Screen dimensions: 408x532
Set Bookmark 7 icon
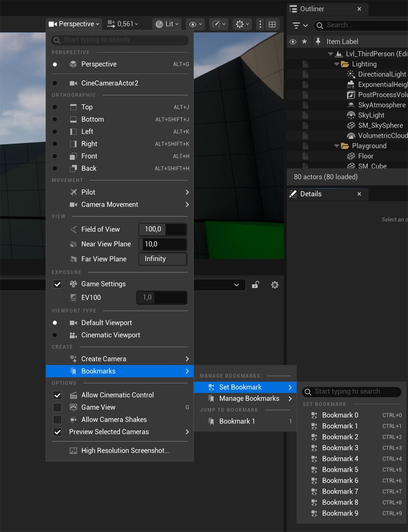314,491
